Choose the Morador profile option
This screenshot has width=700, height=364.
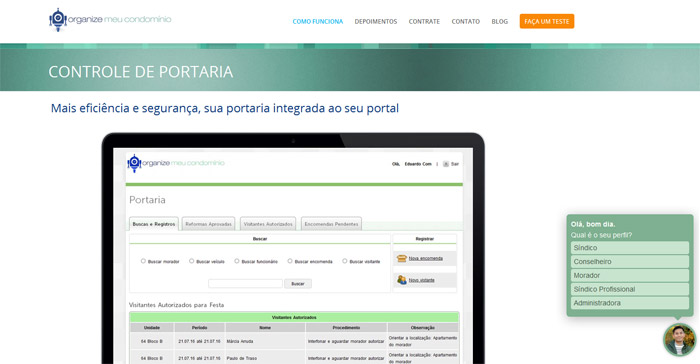(x=629, y=275)
